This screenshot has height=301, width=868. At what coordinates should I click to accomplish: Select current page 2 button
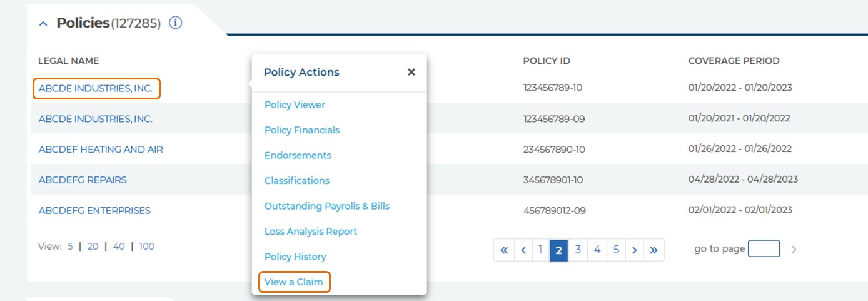(x=559, y=250)
